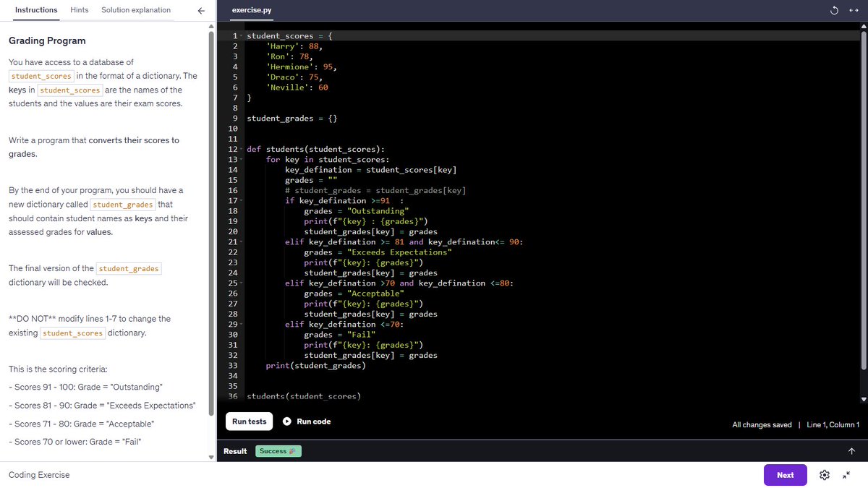Viewport: 868px width, 488px height.
Task: Collapse the for loop at line 13
Action: click(241, 160)
